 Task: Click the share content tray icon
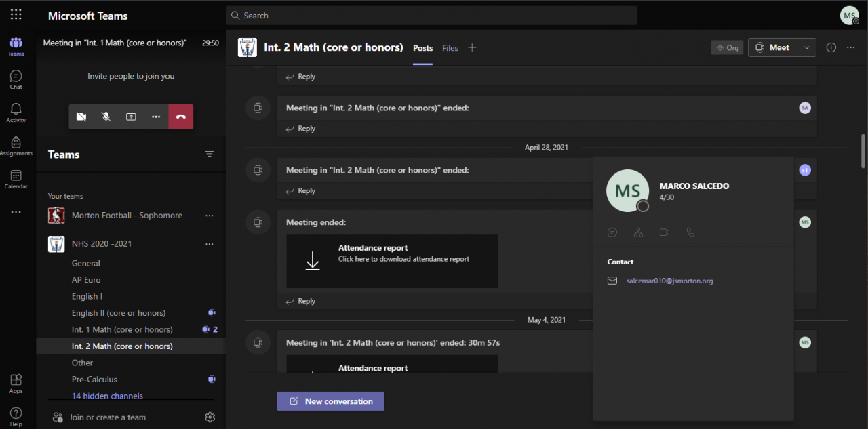pos(131,117)
